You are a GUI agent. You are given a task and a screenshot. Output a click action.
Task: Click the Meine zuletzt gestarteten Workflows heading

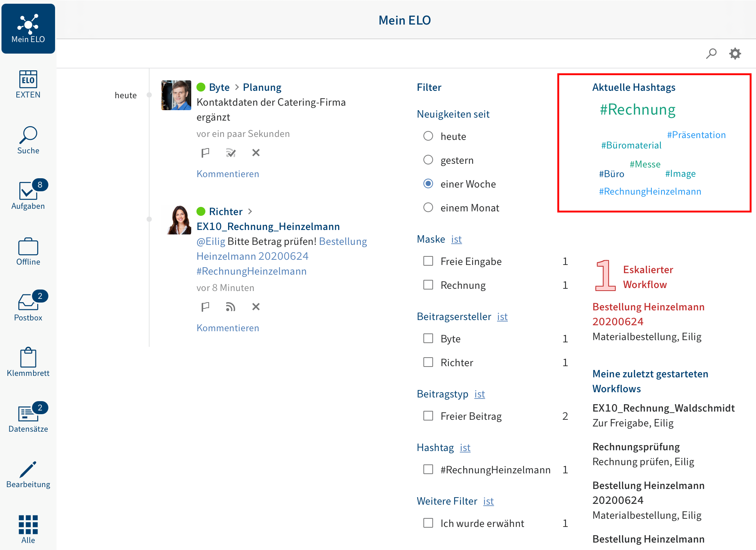(650, 381)
